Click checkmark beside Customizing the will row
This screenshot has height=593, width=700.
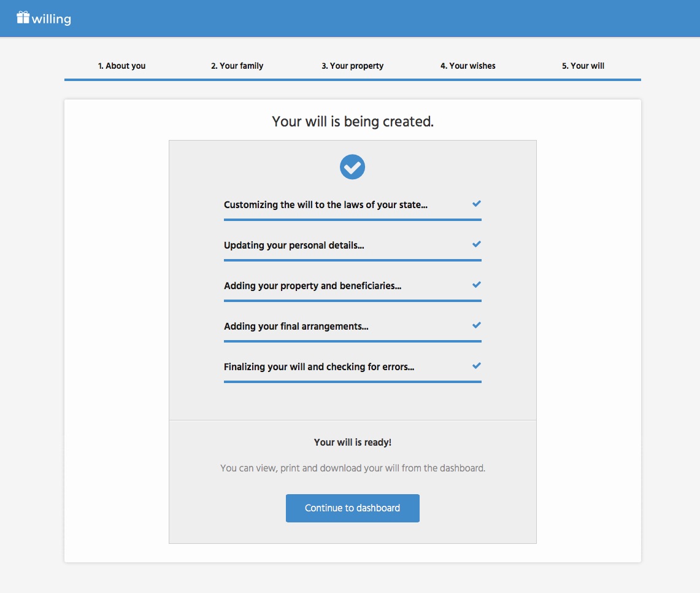(x=476, y=204)
